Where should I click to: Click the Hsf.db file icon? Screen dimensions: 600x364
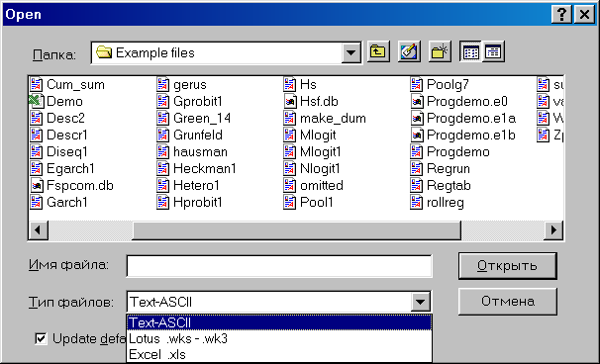tap(290, 101)
